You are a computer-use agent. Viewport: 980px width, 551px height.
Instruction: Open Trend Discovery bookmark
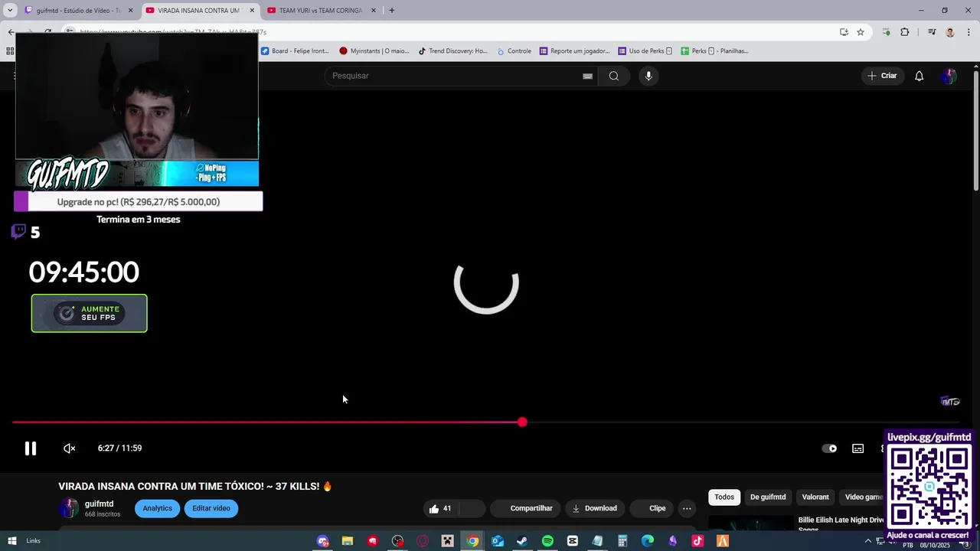tap(452, 51)
